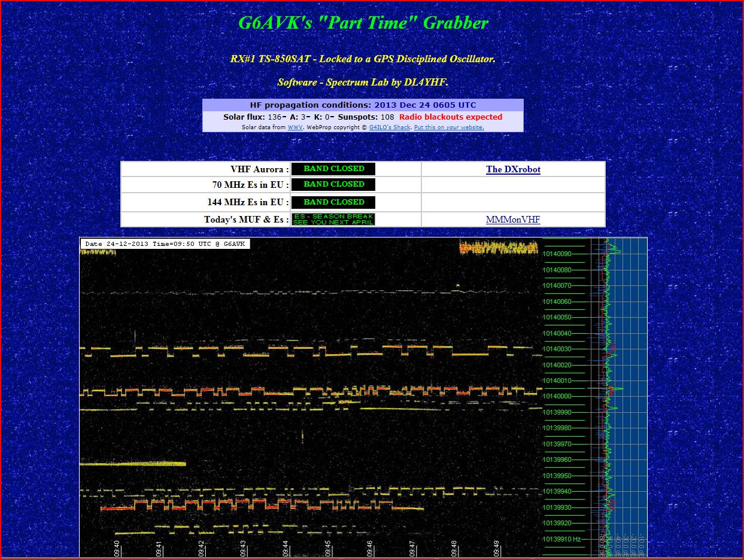Click the 10140000 frequency scale label

click(x=557, y=396)
